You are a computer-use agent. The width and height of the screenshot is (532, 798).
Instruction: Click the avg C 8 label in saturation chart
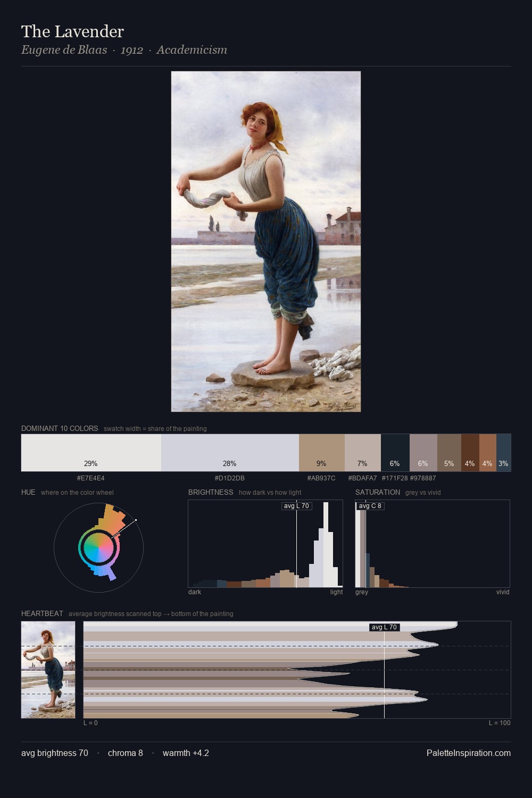tap(370, 506)
